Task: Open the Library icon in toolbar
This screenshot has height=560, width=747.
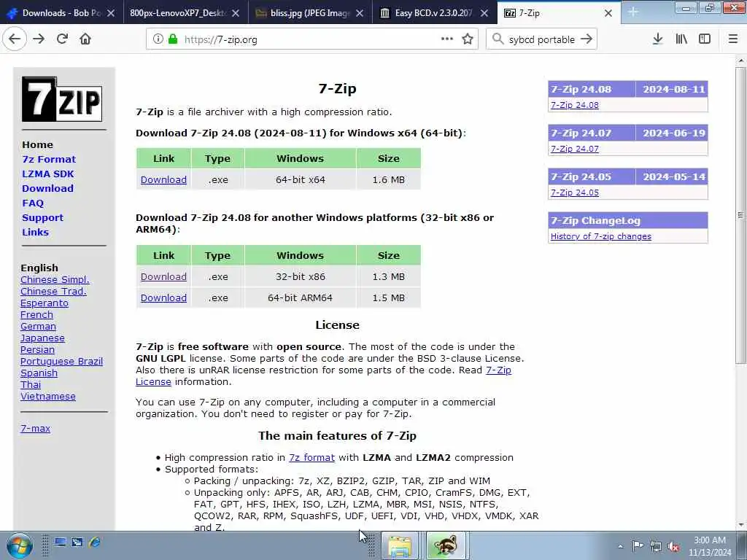Action: (x=681, y=39)
